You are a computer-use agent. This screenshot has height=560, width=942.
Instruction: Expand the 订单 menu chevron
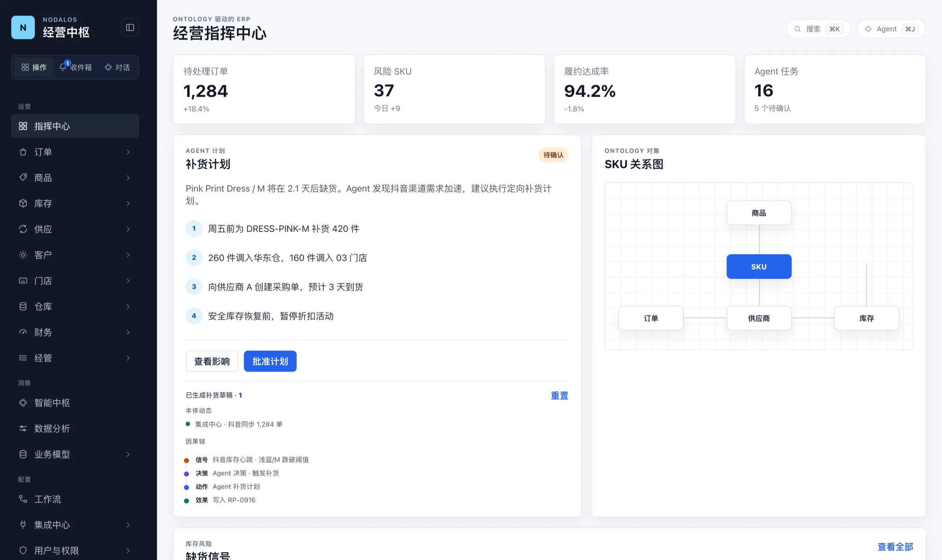tap(128, 152)
